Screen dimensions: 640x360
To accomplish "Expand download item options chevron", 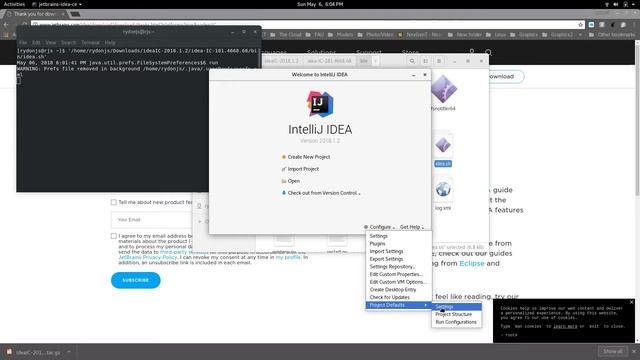I will [x=69, y=352].
